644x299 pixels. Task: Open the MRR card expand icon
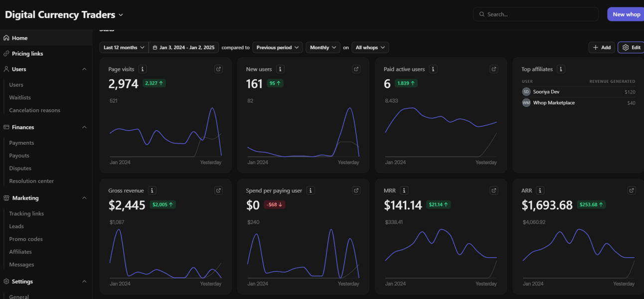point(494,191)
